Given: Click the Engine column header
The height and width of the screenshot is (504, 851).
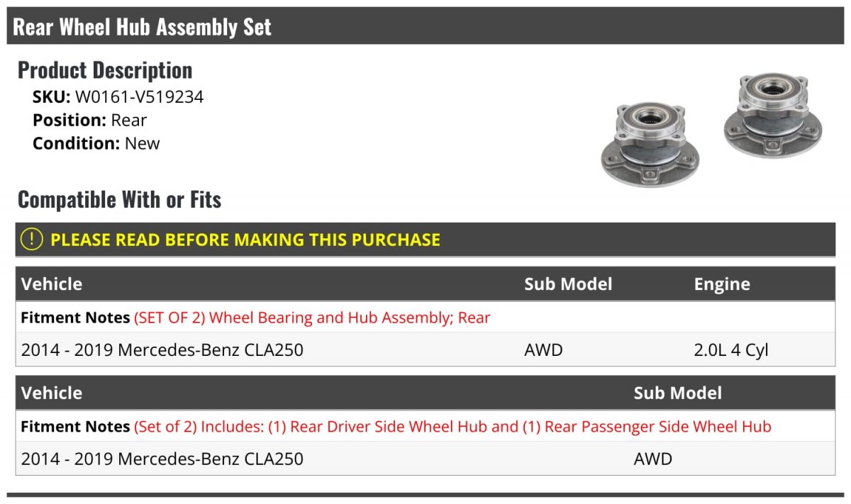Looking at the screenshot, I should click(722, 284).
